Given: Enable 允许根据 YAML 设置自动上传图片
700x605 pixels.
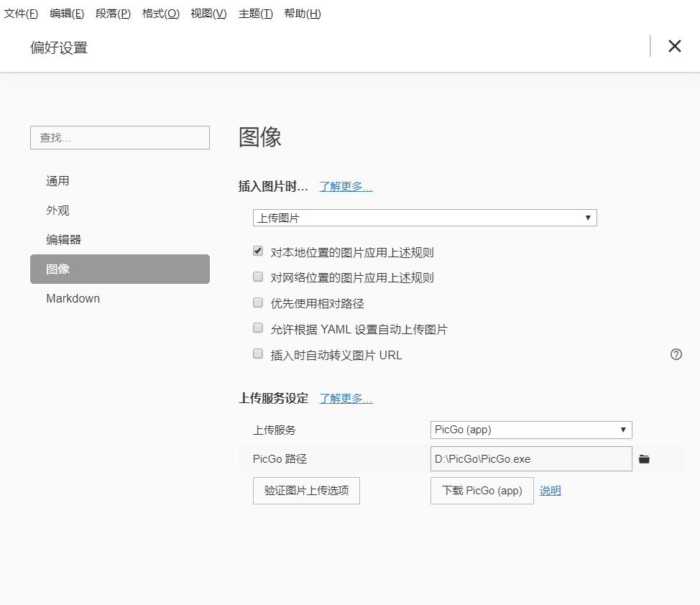Looking at the screenshot, I should pos(257,328).
